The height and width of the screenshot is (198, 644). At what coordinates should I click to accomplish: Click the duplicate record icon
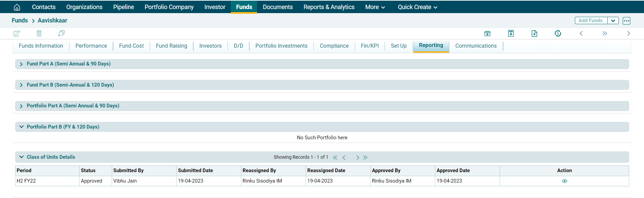(x=61, y=33)
